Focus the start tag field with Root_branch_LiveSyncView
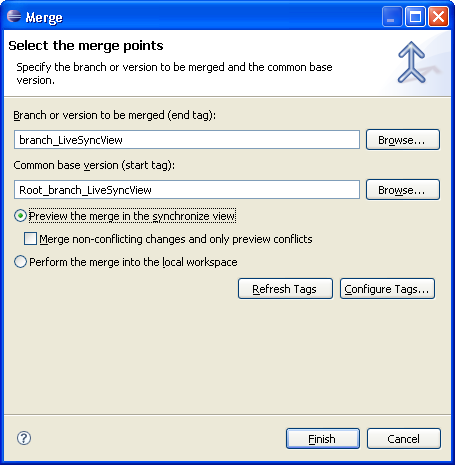This screenshot has height=465, width=455. 187,190
